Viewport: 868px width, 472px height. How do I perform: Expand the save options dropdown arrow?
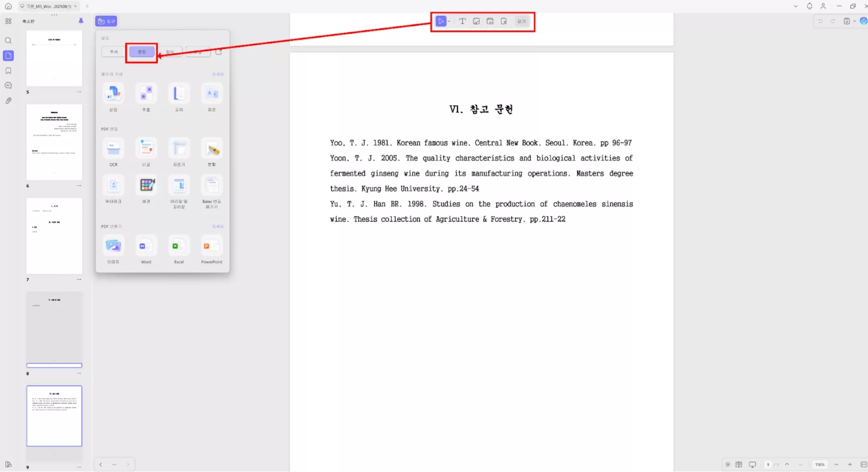pyautogui.click(x=855, y=21)
